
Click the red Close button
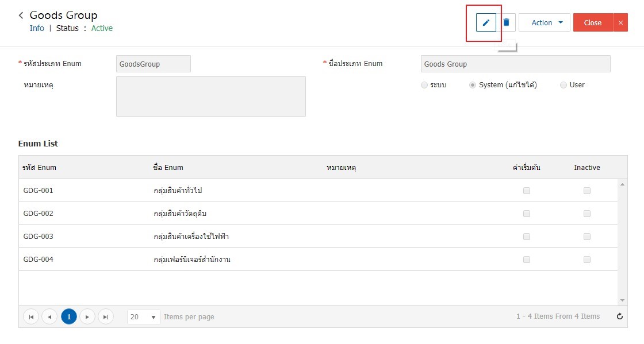pyautogui.click(x=593, y=22)
